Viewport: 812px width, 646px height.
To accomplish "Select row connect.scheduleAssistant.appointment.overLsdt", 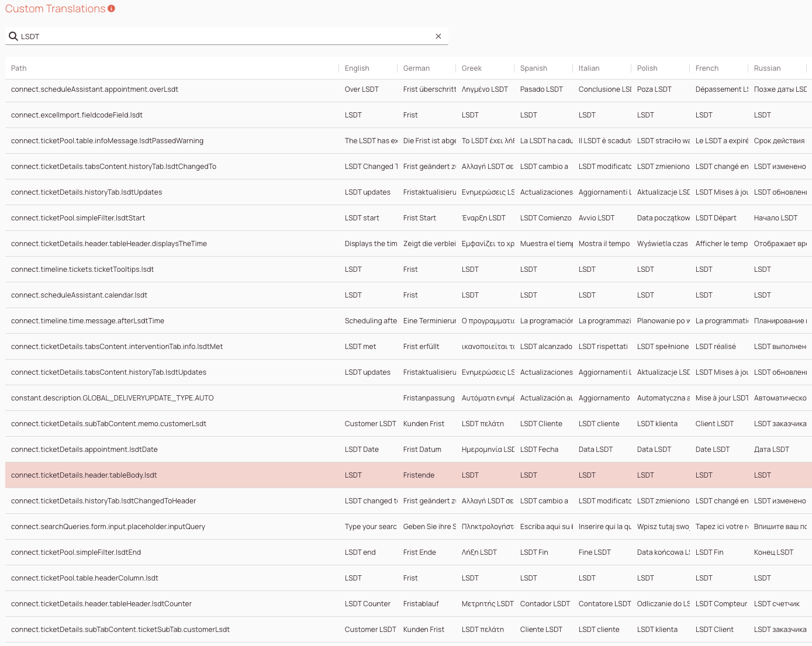I will point(175,89).
